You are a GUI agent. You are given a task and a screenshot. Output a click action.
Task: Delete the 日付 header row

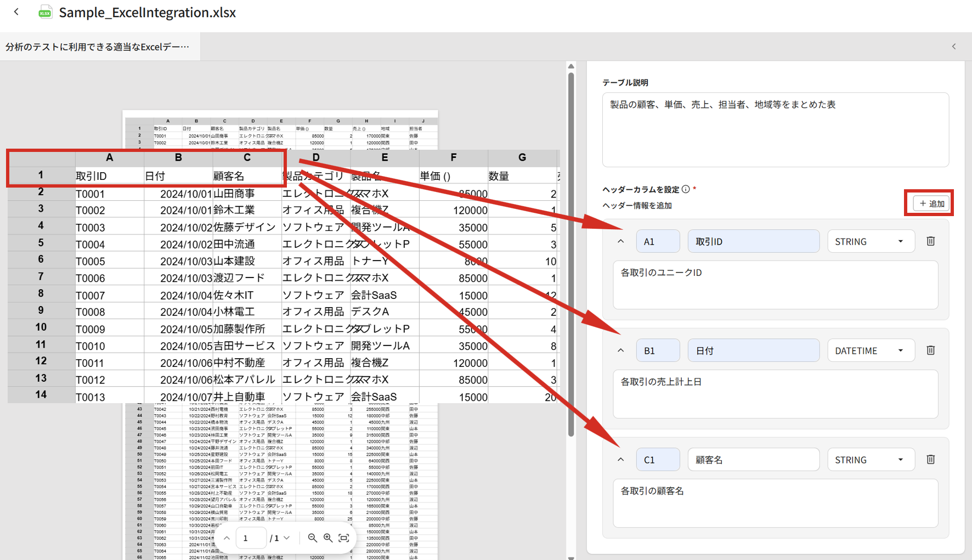(930, 350)
